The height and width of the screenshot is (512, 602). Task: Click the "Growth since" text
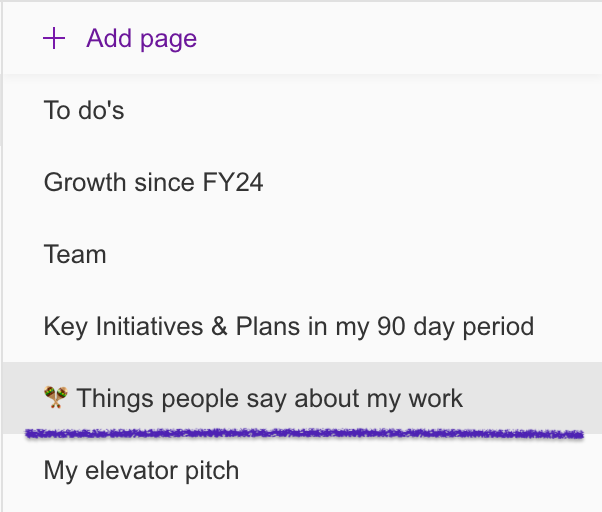pyautogui.click(x=118, y=182)
